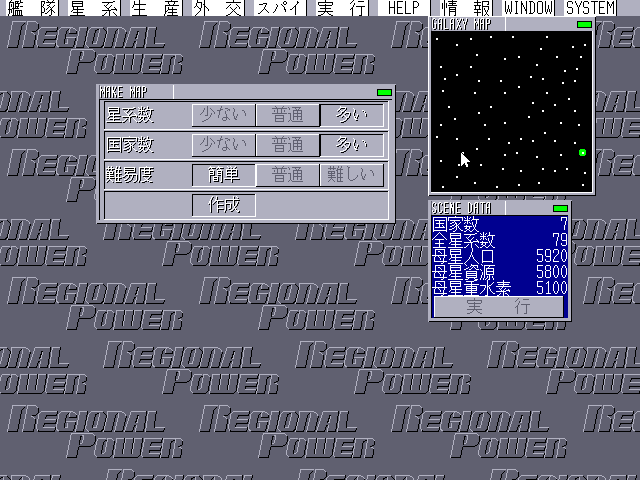Open the HELP menu

coord(404,8)
